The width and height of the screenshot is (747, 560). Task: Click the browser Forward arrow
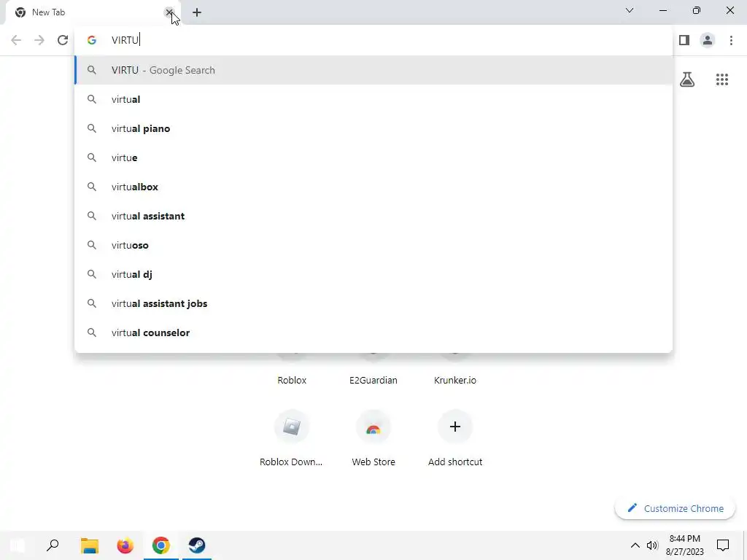pyautogui.click(x=39, y=40)
